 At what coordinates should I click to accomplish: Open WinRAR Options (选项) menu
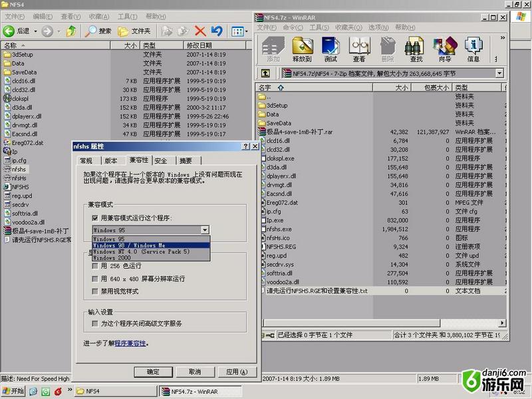pyautogui.click(x=378, y=27)
